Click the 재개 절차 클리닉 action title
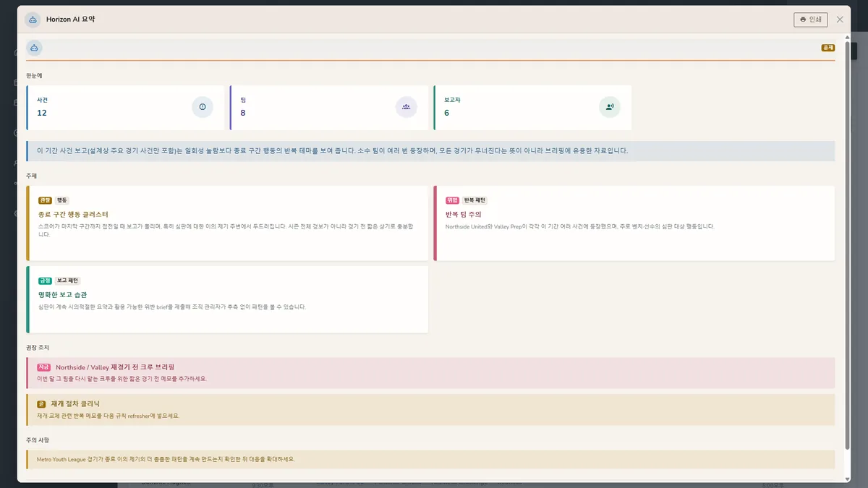The image size is (868, 488). tap(75, 404)
